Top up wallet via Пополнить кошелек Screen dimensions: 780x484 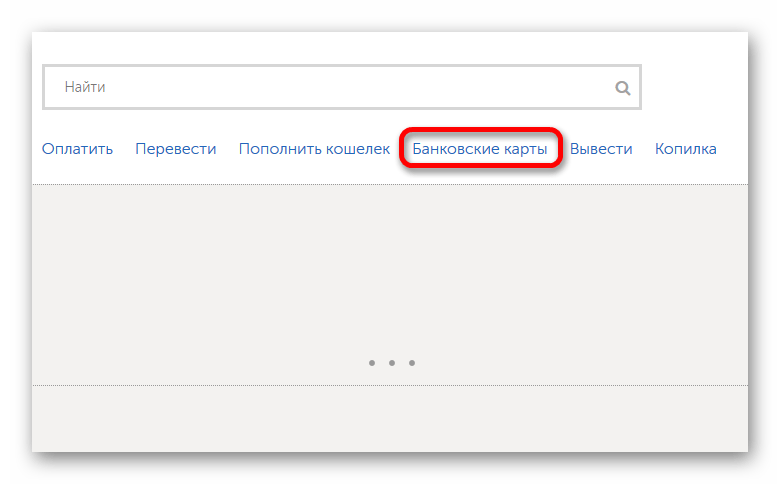314,149
